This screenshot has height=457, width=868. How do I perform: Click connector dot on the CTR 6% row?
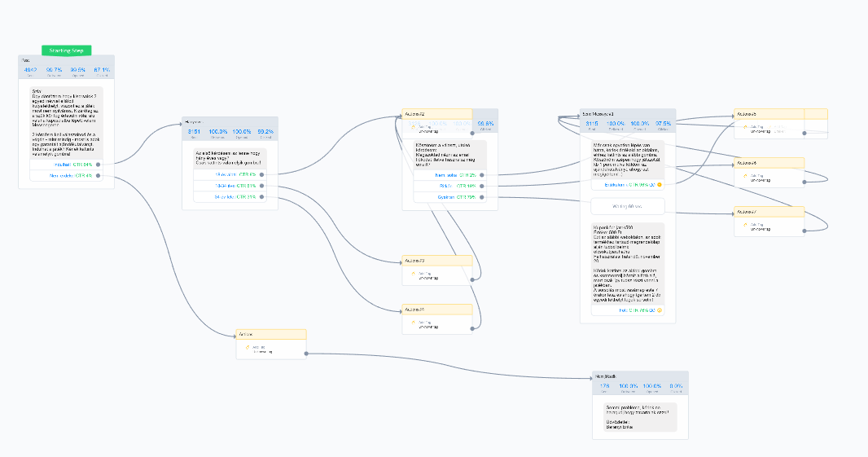point(262,174)
